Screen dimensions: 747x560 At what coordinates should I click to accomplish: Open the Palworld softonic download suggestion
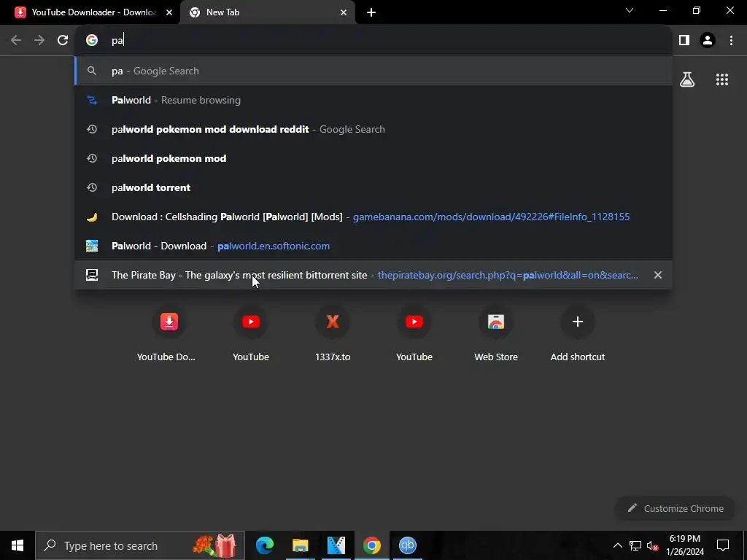[373, 246]
